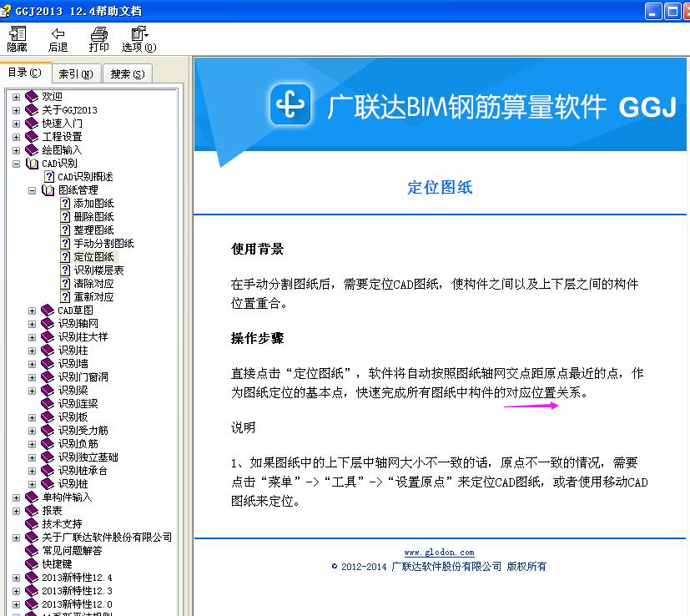Screen dimensions: 690x616
Task: Click the book icon beside 绘图输入
Action: tap(32, 149)
